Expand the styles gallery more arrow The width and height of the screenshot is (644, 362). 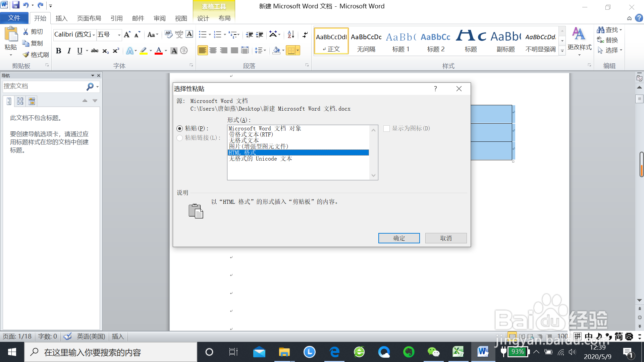562,51
